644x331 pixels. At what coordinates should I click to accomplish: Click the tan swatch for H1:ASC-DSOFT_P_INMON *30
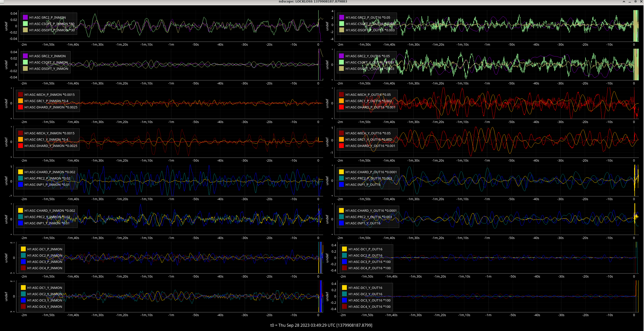click(25, 30)
